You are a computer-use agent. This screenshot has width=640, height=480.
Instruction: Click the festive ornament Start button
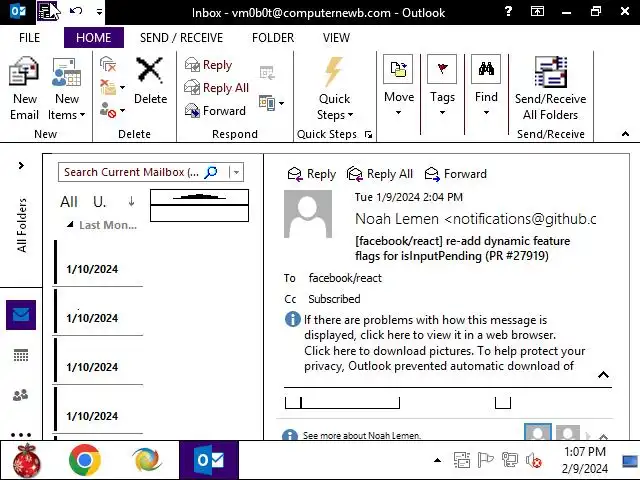(27, 460)
